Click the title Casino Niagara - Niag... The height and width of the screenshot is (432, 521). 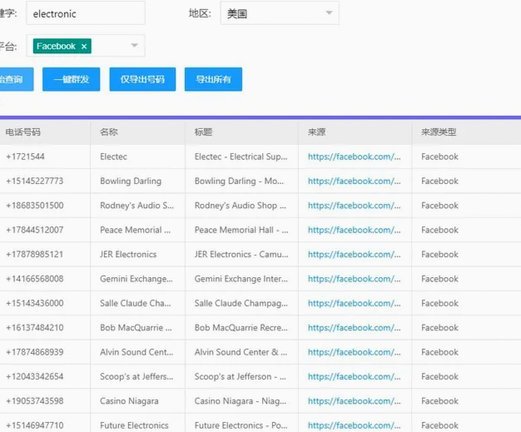240,401
